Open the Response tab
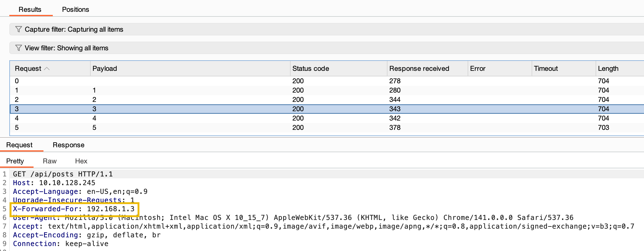This screenshot has height=251, width=644. tap(68, 145)
